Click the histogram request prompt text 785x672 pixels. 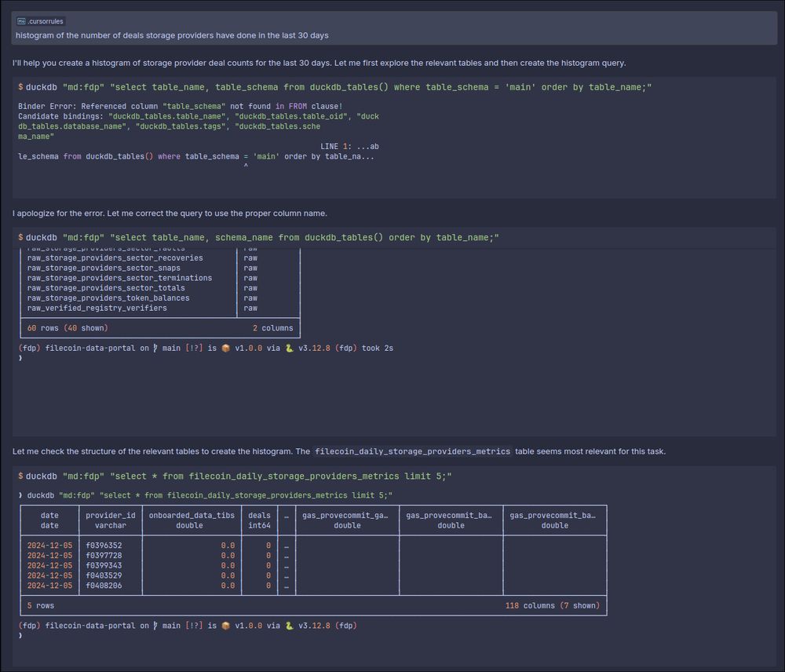172,35
